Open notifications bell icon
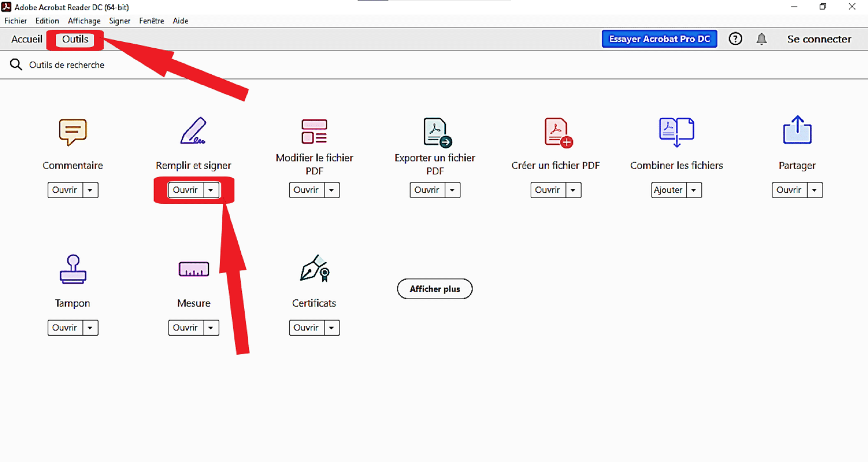The image size is (868, 462). tap(761, 39)
